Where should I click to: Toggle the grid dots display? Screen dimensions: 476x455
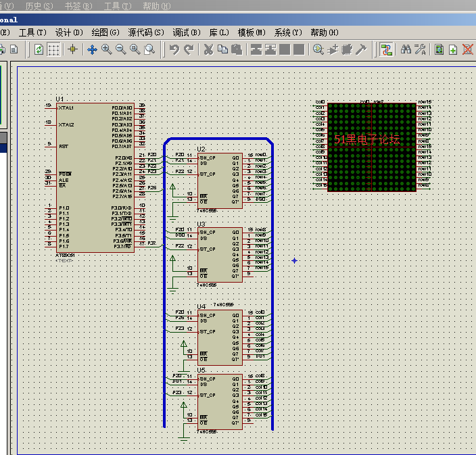tap(53, 49)
